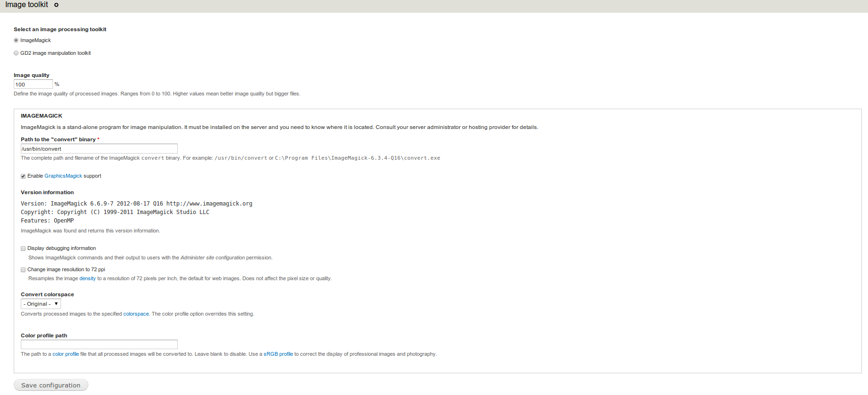Click the Image quality percentage field
This screenshot has width=868, height=395.
tap(33, 85)
